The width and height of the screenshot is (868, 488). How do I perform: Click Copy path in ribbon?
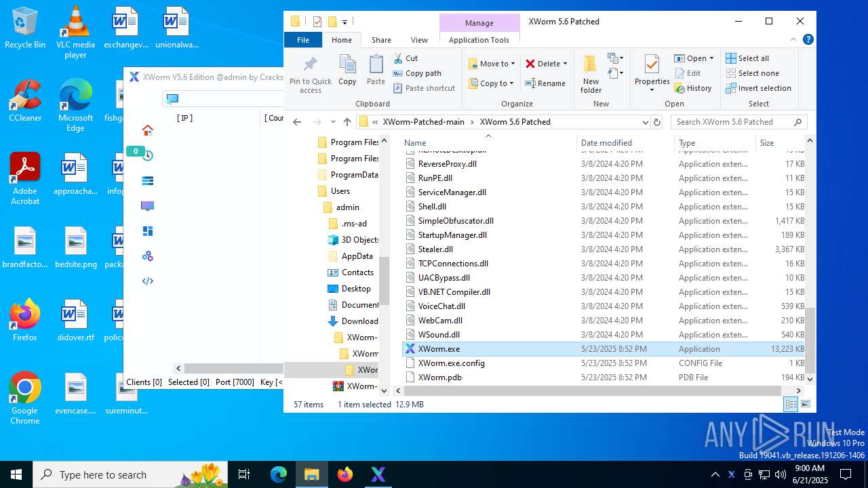pyautogui.click(x=416, y=73)
